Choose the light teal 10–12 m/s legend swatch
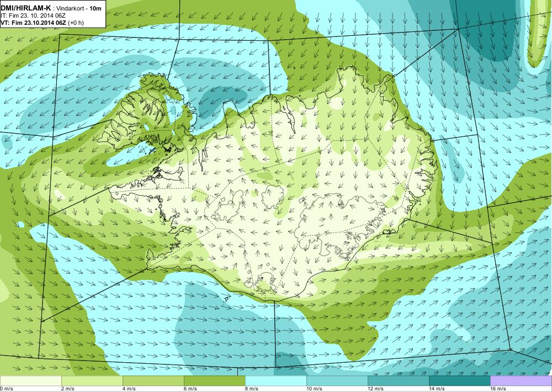552x392 pixels. 337,381
